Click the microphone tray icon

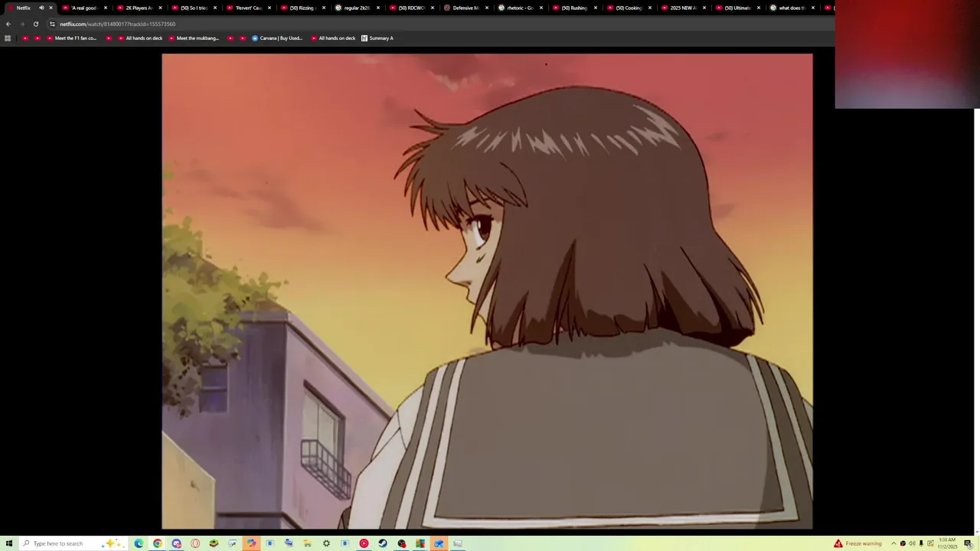pos(921,543)
